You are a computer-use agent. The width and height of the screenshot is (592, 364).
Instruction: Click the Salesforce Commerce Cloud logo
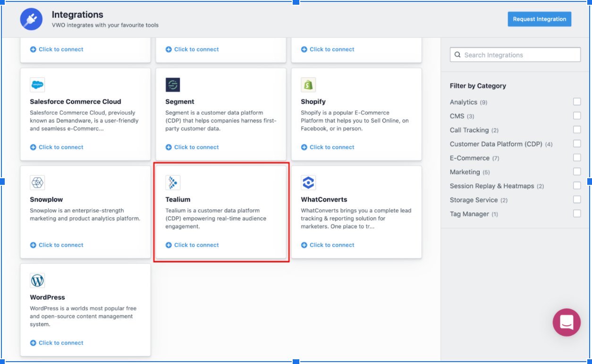click(x=37, y=85)
